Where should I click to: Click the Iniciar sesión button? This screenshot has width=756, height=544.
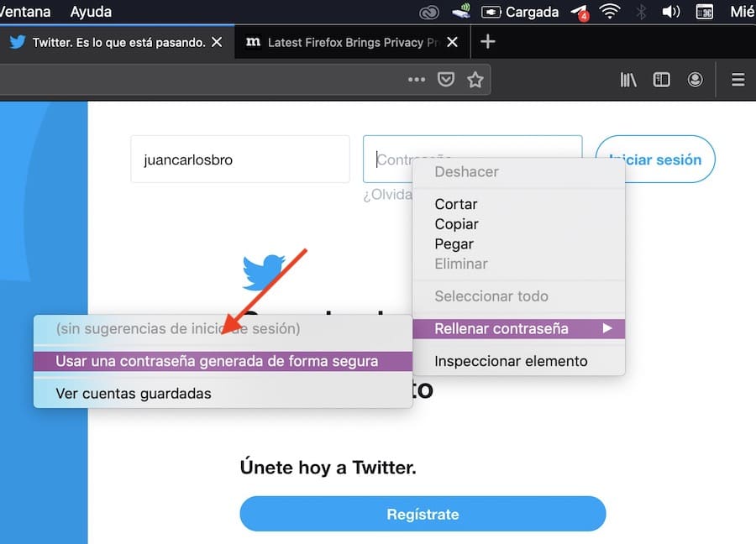point(655,160)
